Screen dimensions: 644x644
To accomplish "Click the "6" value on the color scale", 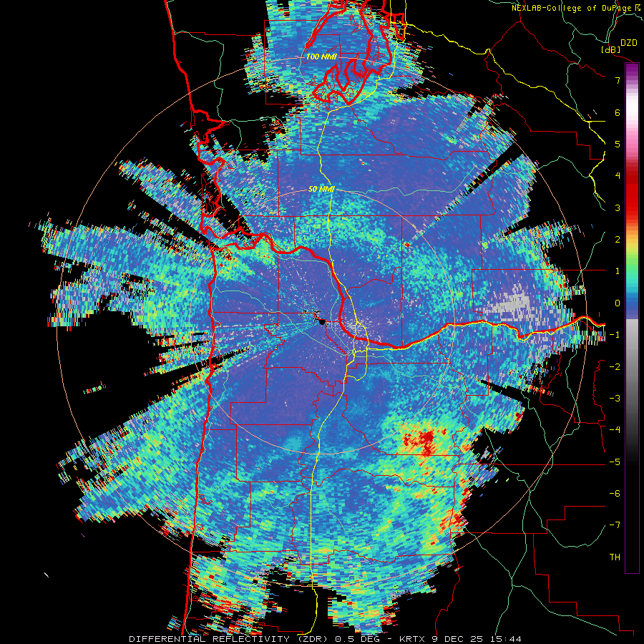I will 618,112.
